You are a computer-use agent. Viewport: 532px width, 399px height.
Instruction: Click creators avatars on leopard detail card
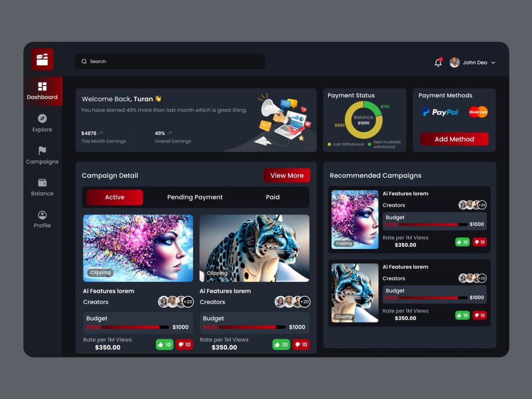point(293,302)
